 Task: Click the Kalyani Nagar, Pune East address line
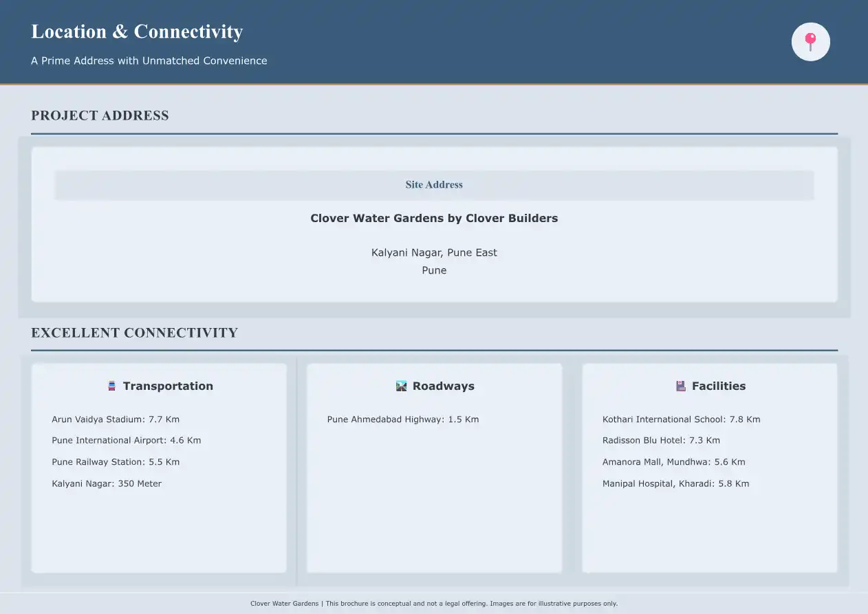pos(434,252)
